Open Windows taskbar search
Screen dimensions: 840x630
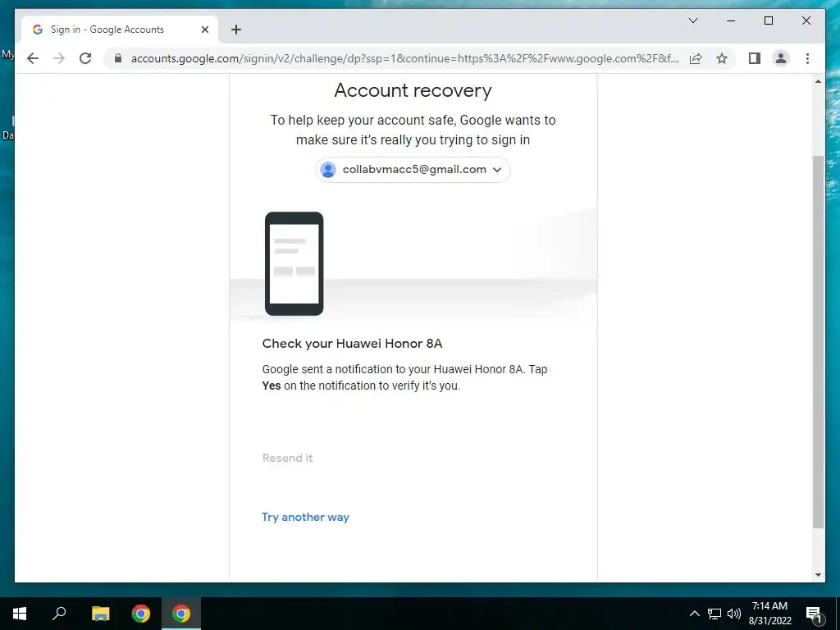59,614
